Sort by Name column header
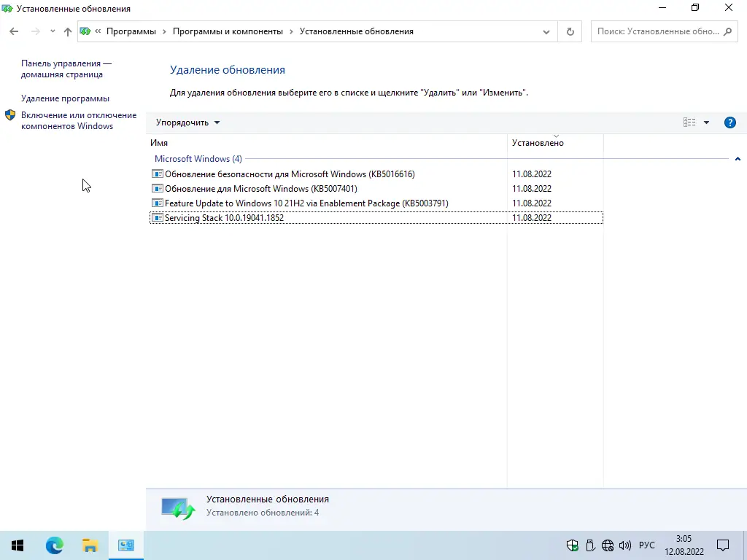 [328, 143]
